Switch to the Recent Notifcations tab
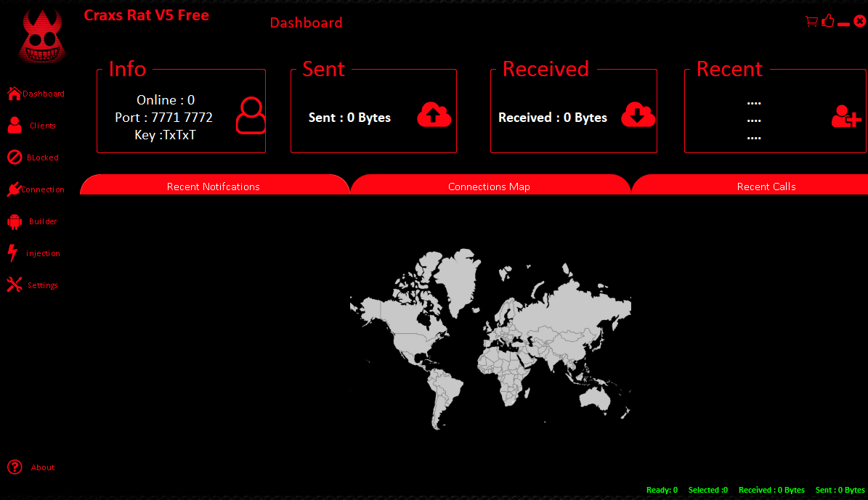The width and height of the screenshot is (868, 500). coord(214,185)
